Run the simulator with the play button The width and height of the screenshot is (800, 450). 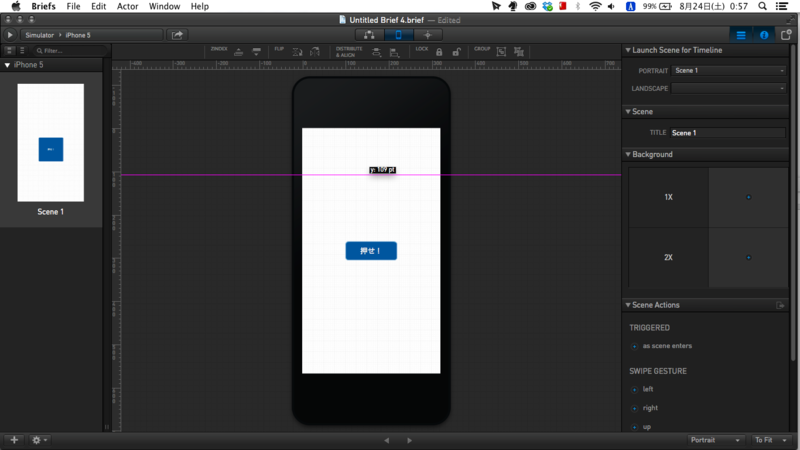tap(9, 35)
